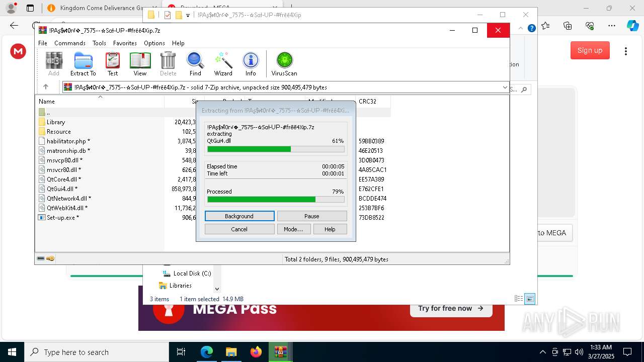
Task: Open the View toolbar icon
Action: (140, 64)
